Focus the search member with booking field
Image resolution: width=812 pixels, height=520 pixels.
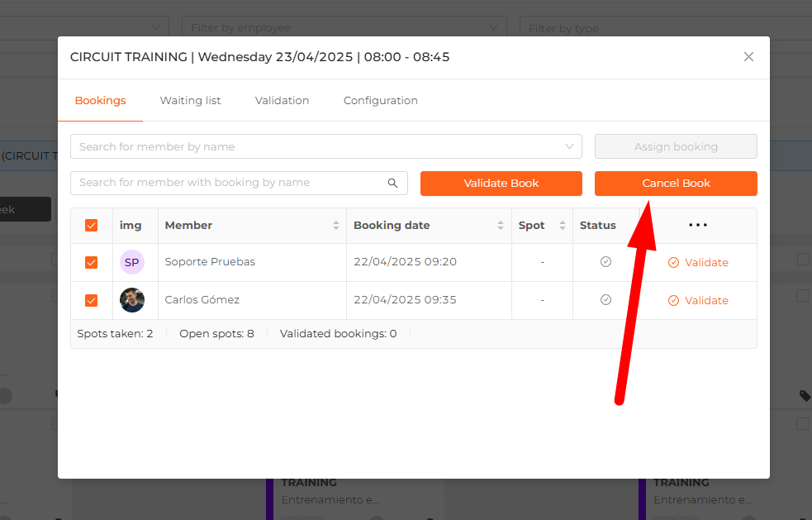click(239, 183)
